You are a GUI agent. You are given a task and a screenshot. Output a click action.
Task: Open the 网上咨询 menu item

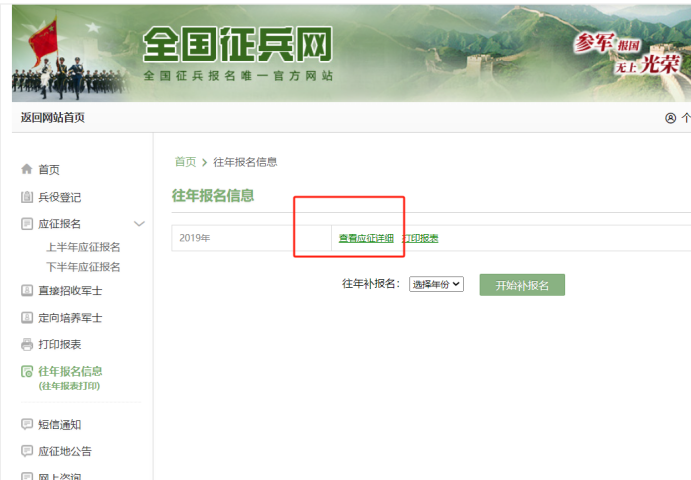pos(65,476)
